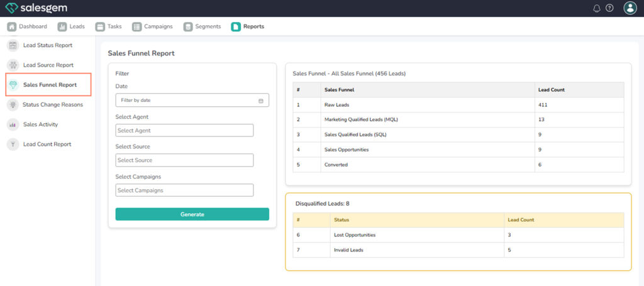
Task: Click the Lead Source Report sidebar icon
Action: (x=12, y=65)
